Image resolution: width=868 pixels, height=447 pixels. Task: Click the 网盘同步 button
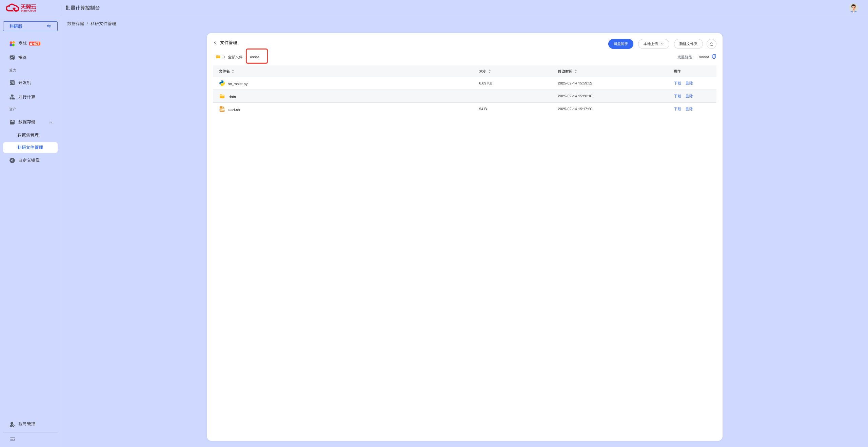click(620, 44)
